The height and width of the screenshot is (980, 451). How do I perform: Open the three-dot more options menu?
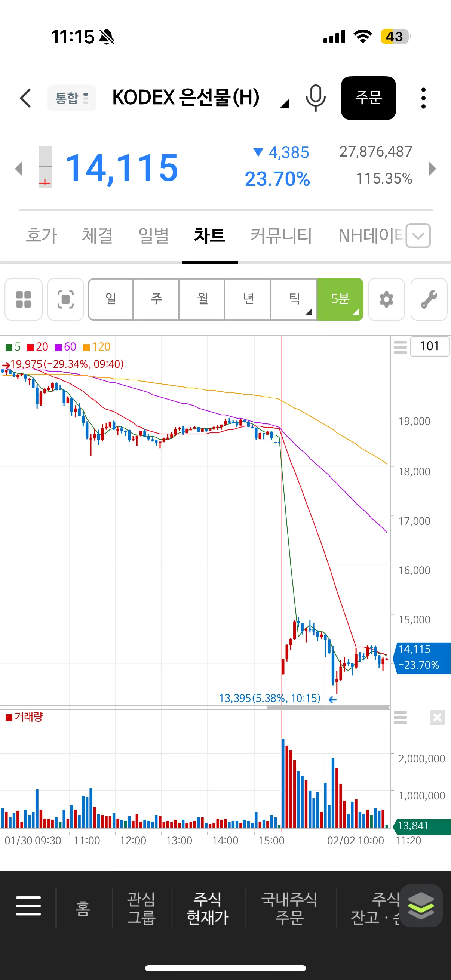(x=423, y=98)
